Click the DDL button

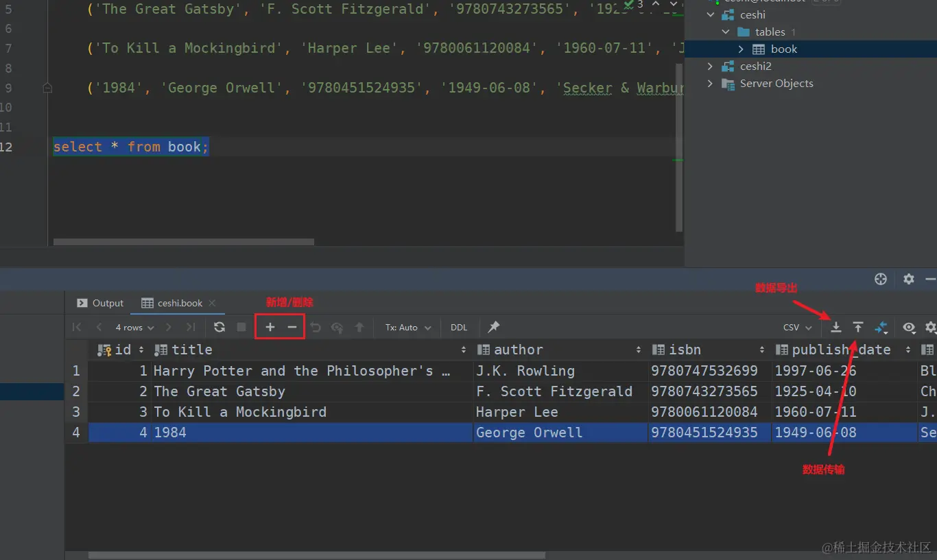[x=459, y=328]
